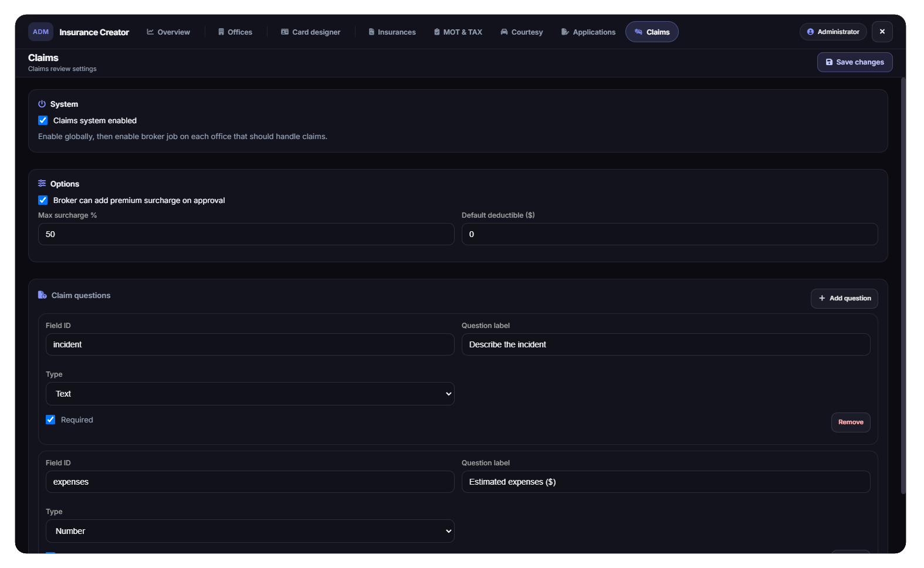924x568 pixels.
Task: Click the Courtesy car icon
Action: [x=504, y=32]
